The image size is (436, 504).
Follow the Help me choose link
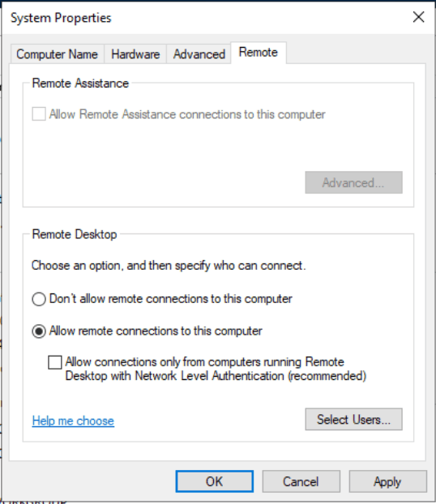coord(73,421)
